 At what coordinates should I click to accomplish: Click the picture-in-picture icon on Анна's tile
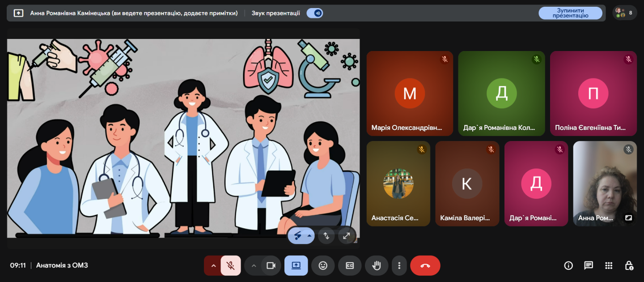click(x=628, y=218)
